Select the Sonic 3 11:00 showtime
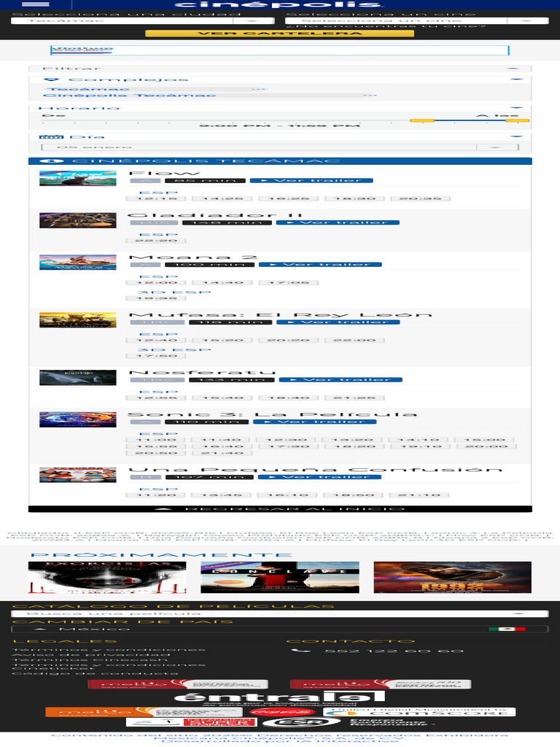The image size is (560, 747). tap(156, 440)
